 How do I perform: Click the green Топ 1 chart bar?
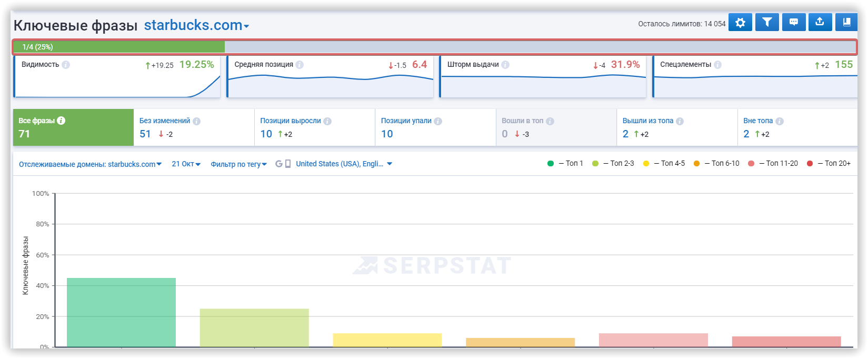click(121, 312)
